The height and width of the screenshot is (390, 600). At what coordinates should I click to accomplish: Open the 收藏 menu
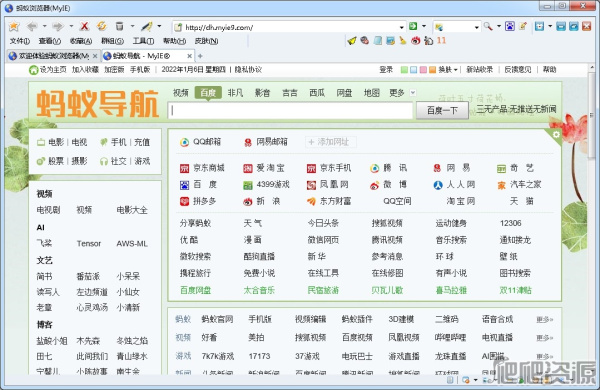(81, 41)
